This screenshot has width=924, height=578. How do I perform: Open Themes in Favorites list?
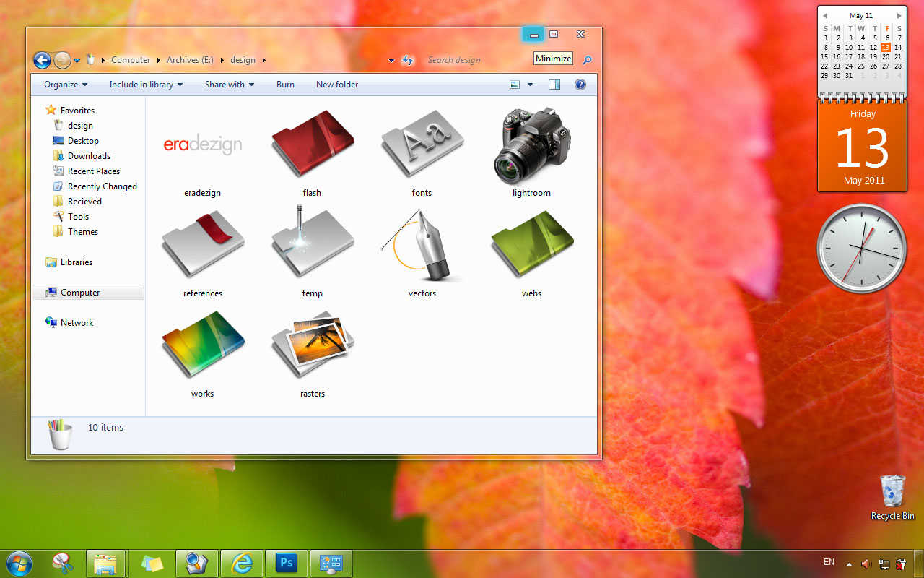[x=83, y=232]
